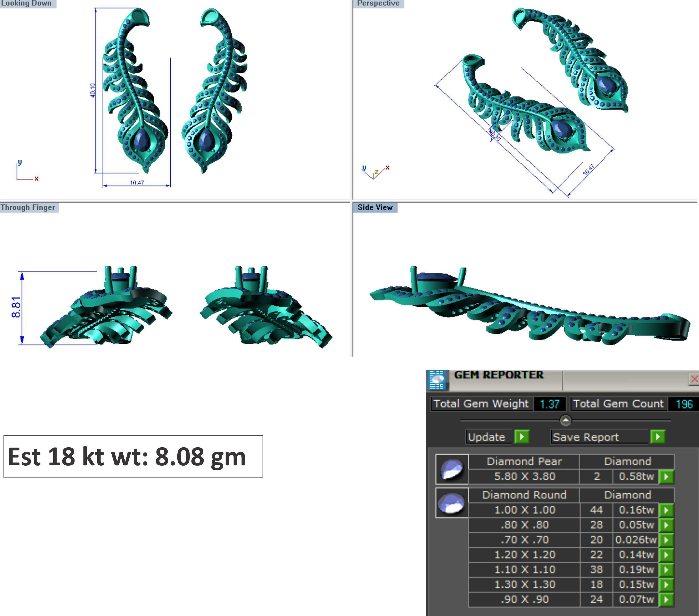Viewport: 699px width, 616px height.
Task: Click the green arrow on the 1.00 X 1.00 row
Action: 667,510
